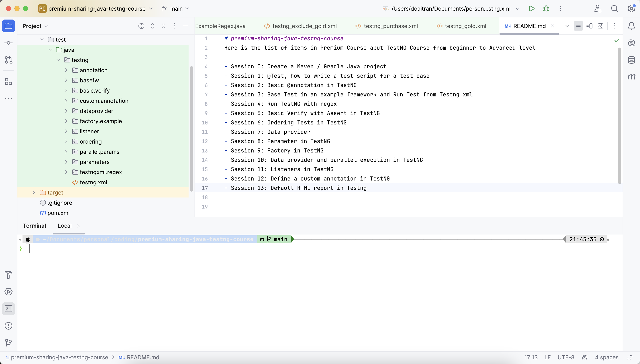Open the Git tool window
The height and width of the screenshot is (364, 640).
8,343
